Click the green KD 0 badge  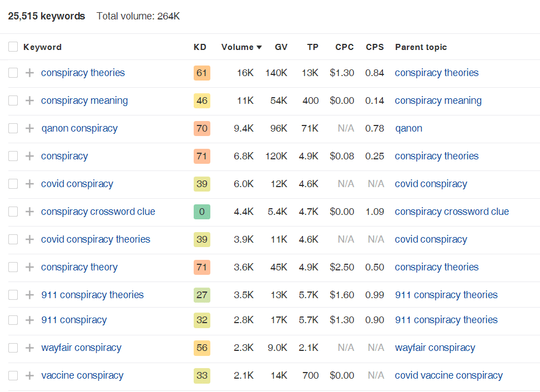coord(202,212)
